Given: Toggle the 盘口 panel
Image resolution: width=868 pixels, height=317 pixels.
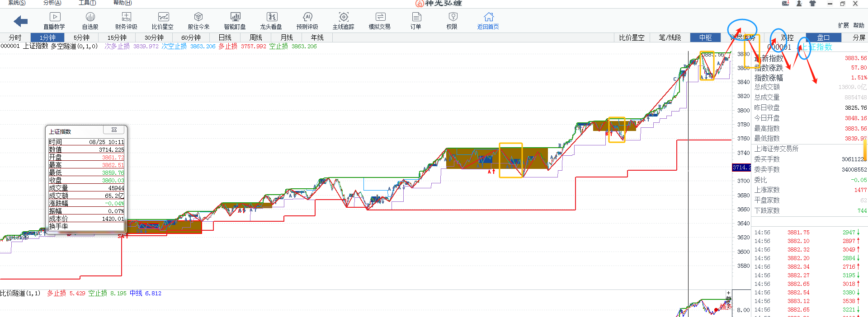Looking at the screenshot, I should click(x=823, y=37).
